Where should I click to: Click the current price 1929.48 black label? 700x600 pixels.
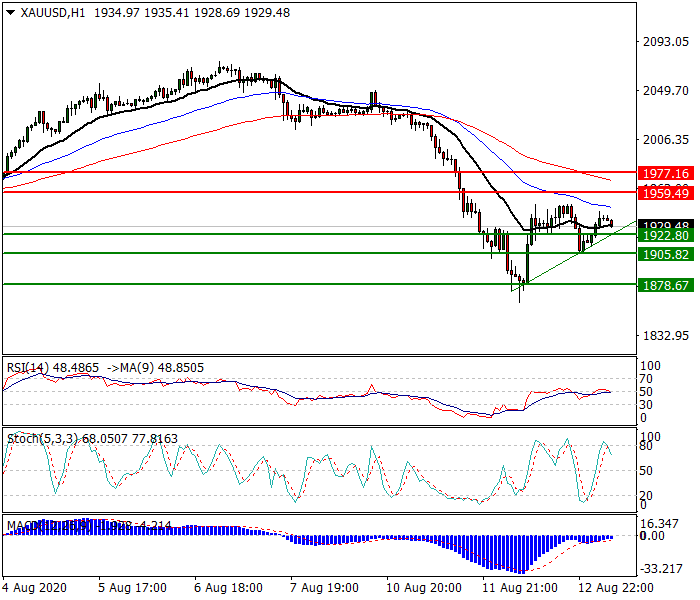pyautogui.click(x=666, y=224)
